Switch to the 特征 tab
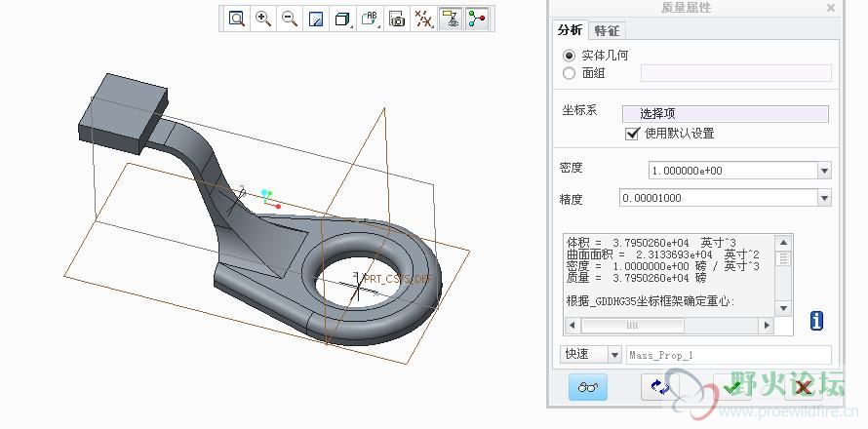868x429 pixels. (x=607, y=30)
